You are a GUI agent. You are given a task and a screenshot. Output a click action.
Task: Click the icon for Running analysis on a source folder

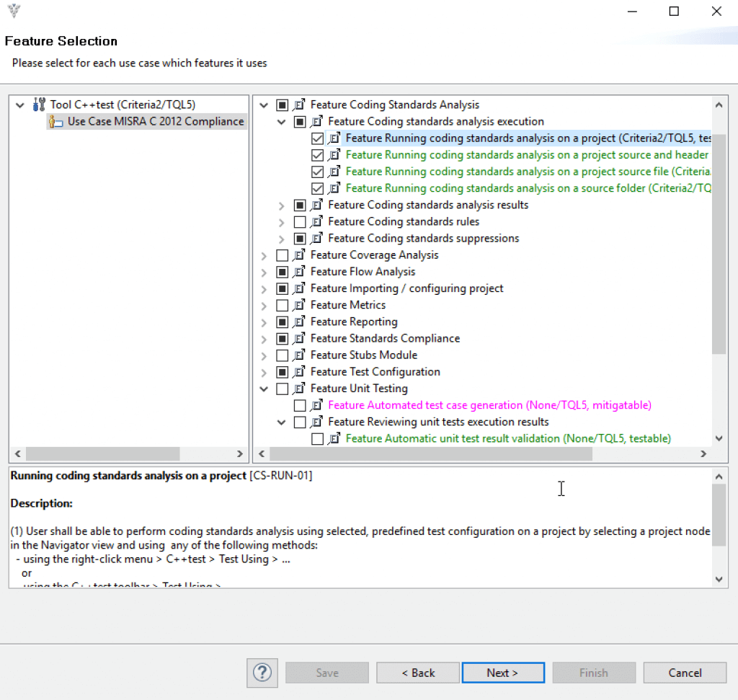point(334,188)
